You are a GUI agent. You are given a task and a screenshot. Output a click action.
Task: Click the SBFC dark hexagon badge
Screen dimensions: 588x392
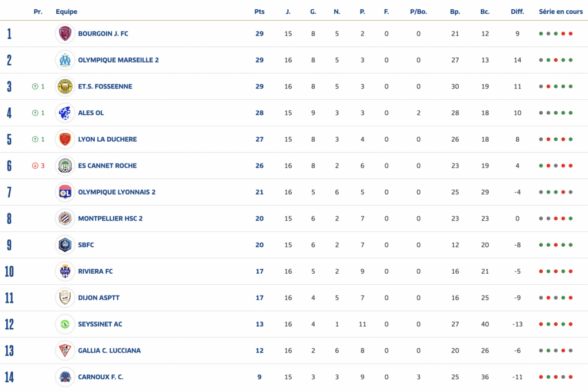(65, 245)
